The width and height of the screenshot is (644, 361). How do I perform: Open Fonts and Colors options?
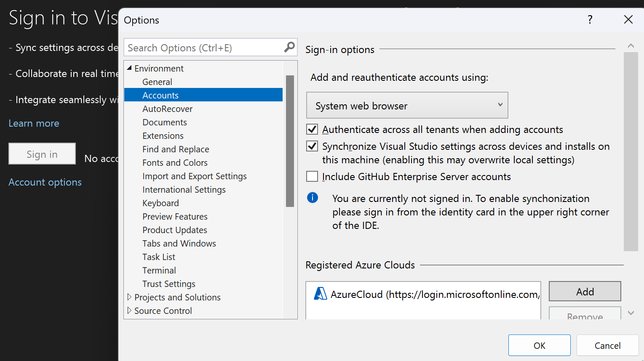(x=175, y=162)
